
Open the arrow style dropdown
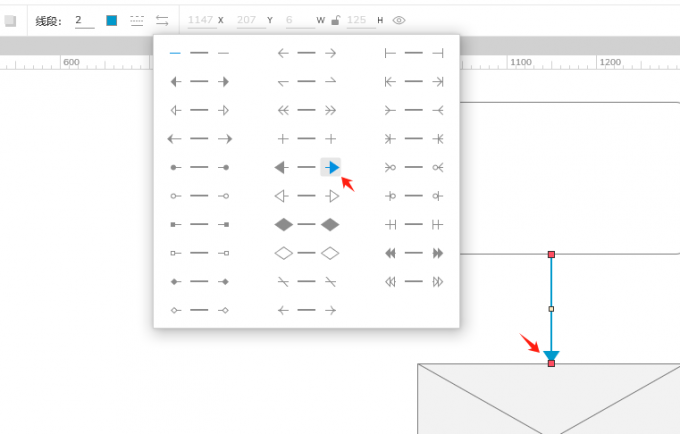tap(162, 20)
